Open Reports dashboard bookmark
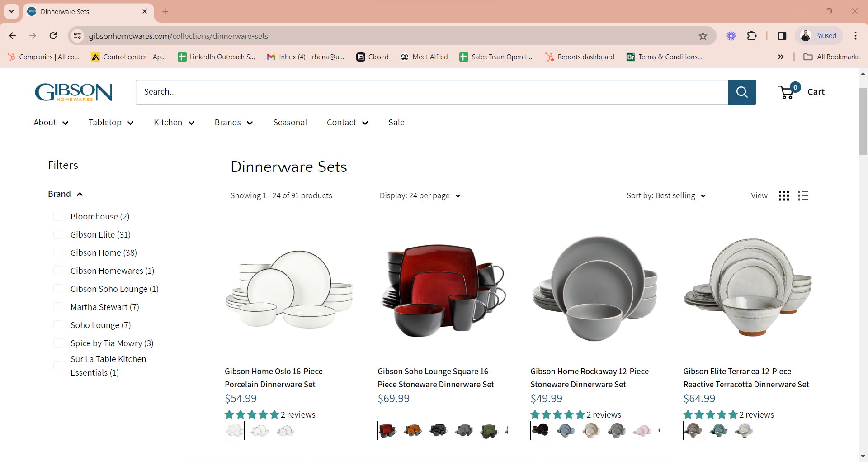Image resolution: width=868 pixels, height=462 pixels. point(580,57)
